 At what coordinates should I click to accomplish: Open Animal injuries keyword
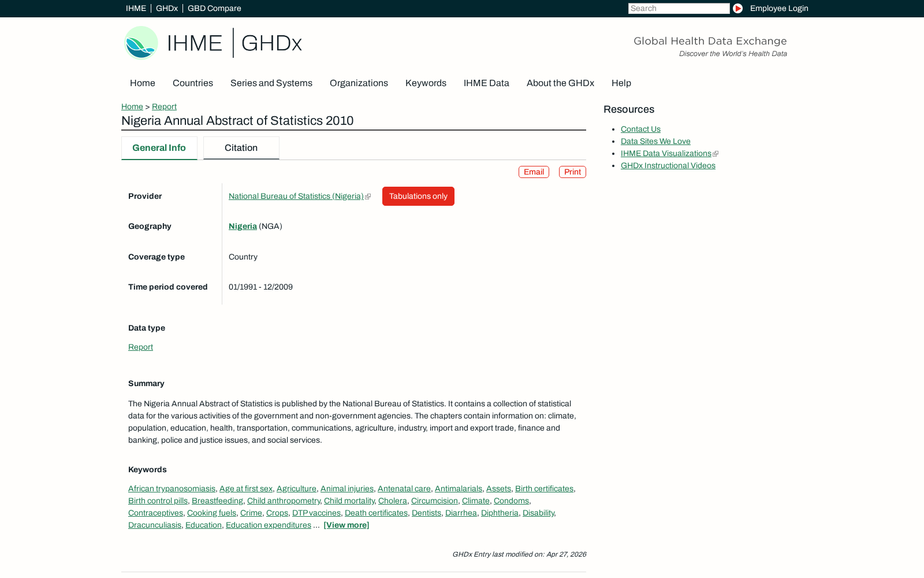click(x=347, y=488)
